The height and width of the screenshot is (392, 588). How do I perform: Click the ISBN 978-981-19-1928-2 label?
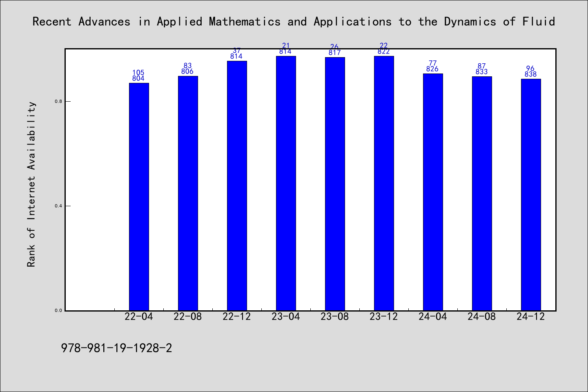click(116, 348)
